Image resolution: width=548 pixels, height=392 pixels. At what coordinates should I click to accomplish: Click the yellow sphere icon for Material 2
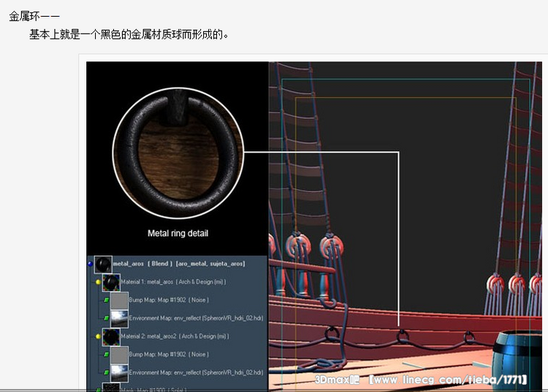[x=98, y=336]
